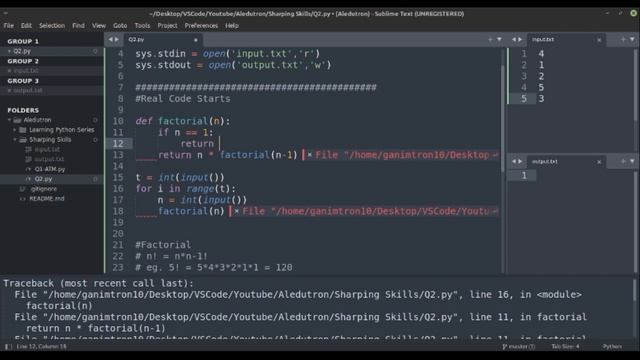Open the Selection menu

pyautogui.click(x=52, y=26)
